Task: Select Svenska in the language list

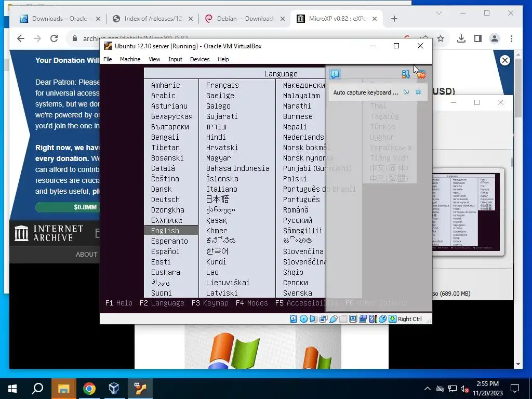Action: pos(298,293)
